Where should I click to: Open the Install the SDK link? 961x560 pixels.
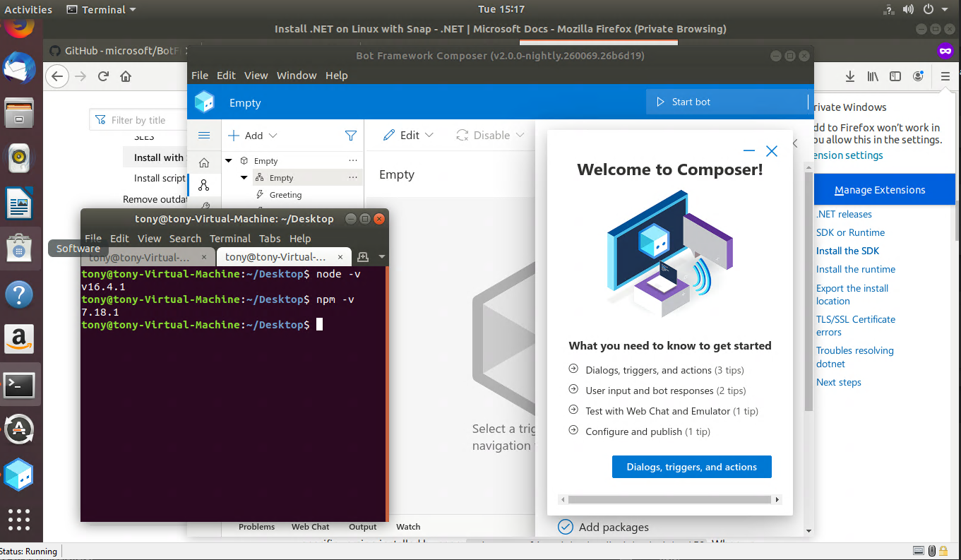coord(847,251)
